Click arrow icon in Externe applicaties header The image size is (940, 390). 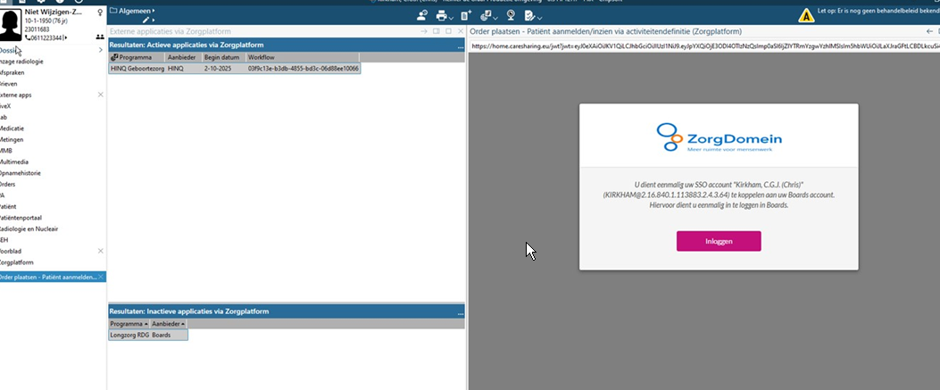click(x=424, y=31)
